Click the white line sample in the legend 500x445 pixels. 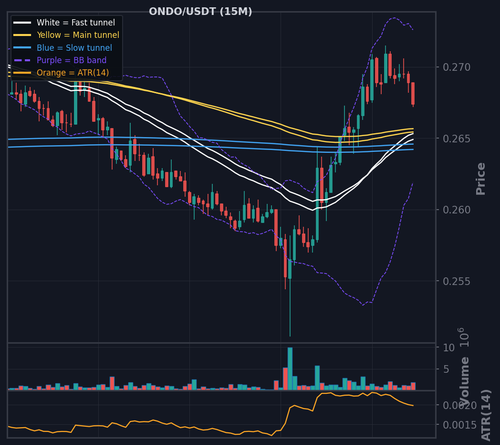[22, 23]
